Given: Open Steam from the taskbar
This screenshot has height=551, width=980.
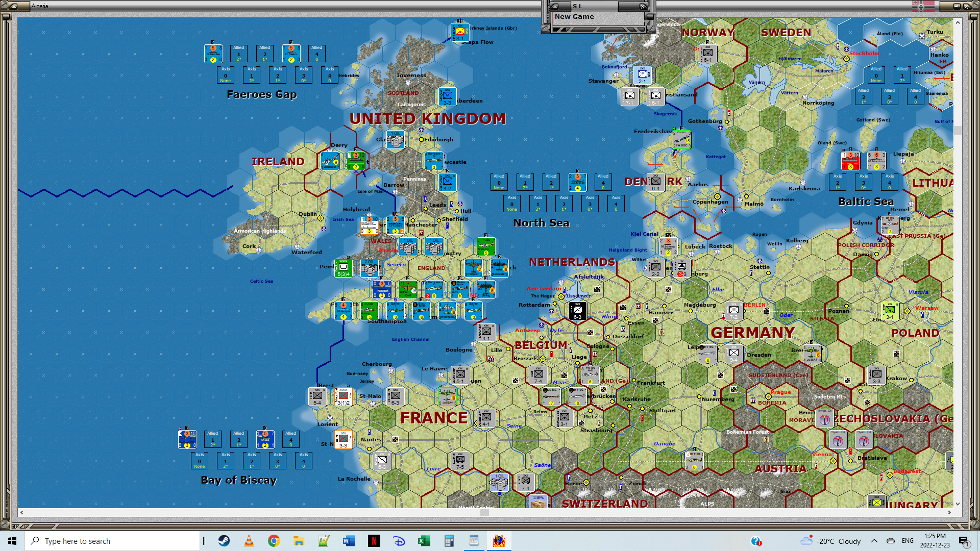Looking at the screenshot, I should click(x=224, y=541).
